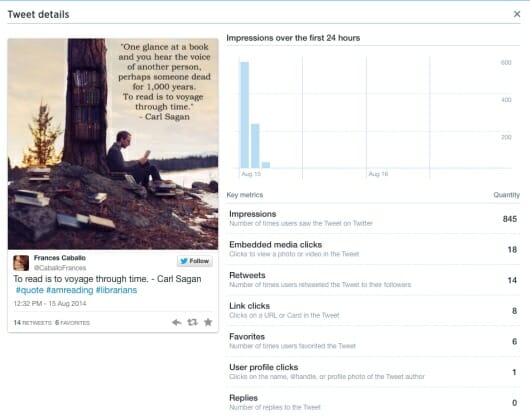Viewport: 530px width, 418px height.
Task: Open the #quote hashtag link
Action: click(30, 290)
